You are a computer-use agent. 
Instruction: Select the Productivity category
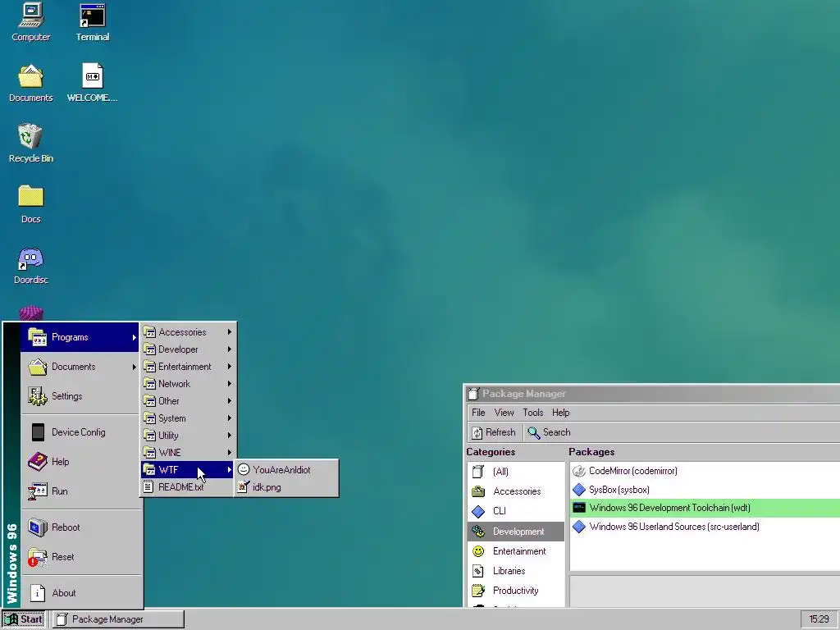tap(515, 591)
